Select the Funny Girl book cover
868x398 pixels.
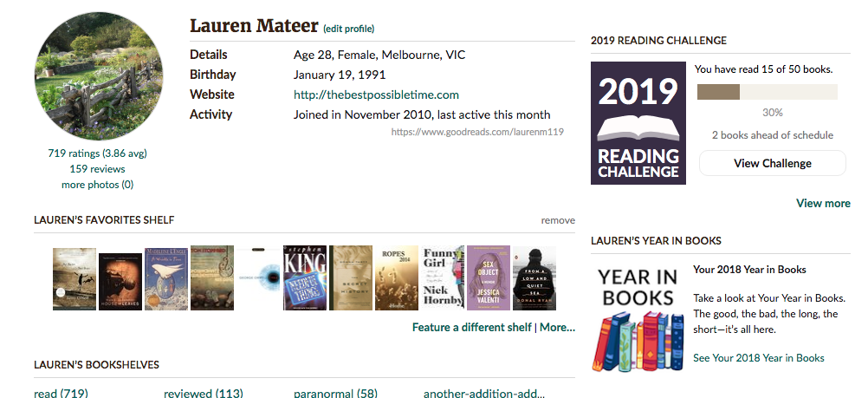click(443, 277)
